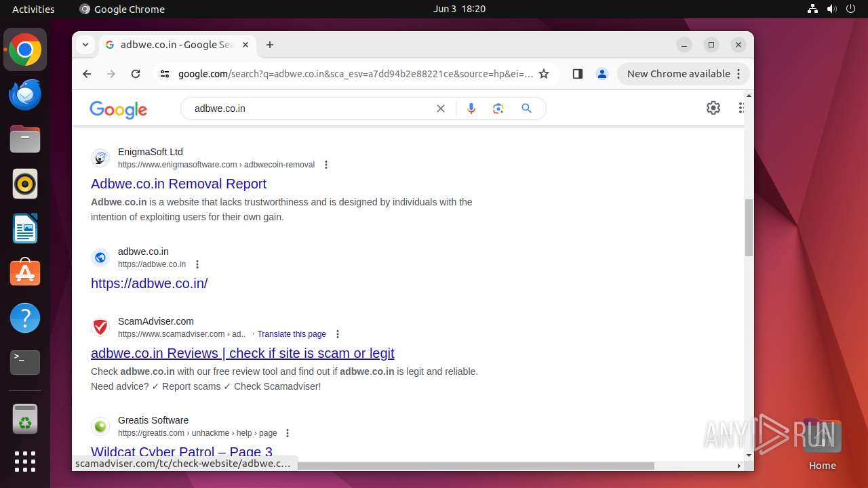Click the vertical page scrollbar
This screenshot has height=488, width=868.
coord(749,228)
